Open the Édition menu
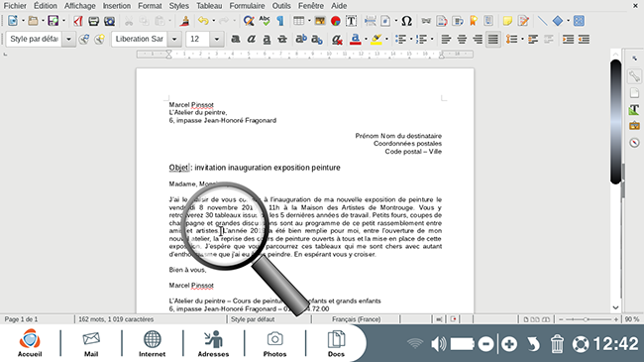The image size is (644, 362). point(46,6)
